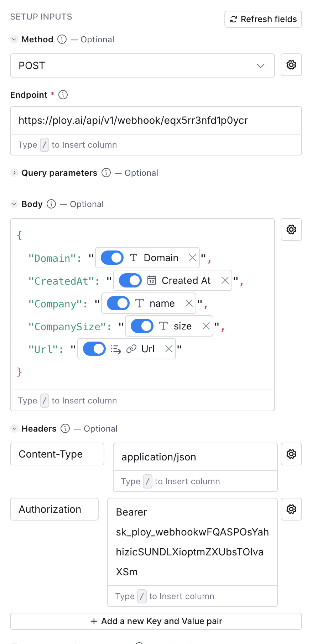Toggle the size column switch
The width and height of the screenshot is (312, 644).
(x=142, y=326)
